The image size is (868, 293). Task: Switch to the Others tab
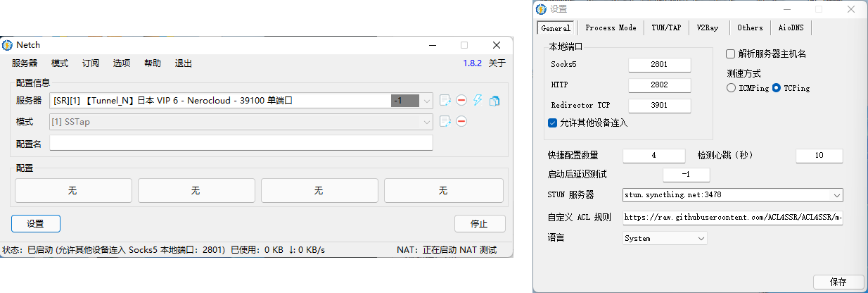click(x=750, y=27)
